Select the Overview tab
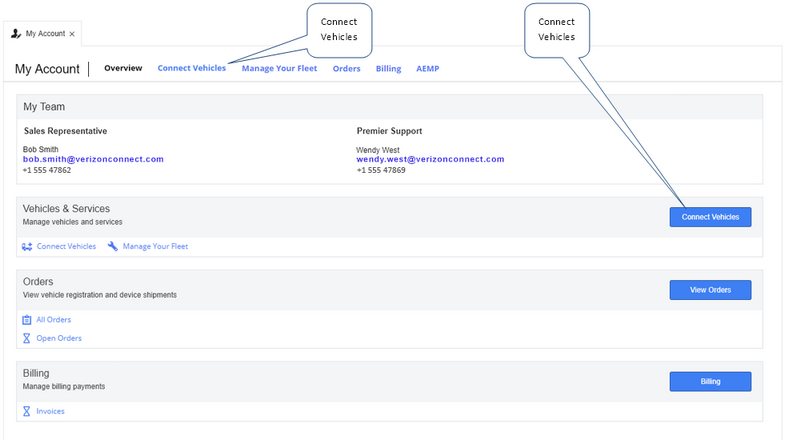The height and width of the screenshot is (440, 785). (123, 68)
